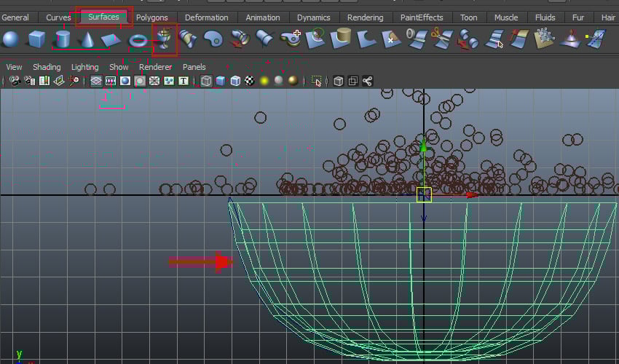Click the Revolve goblet shelf icon
Viewport: 619px width, 364px height.
point(165,38)
